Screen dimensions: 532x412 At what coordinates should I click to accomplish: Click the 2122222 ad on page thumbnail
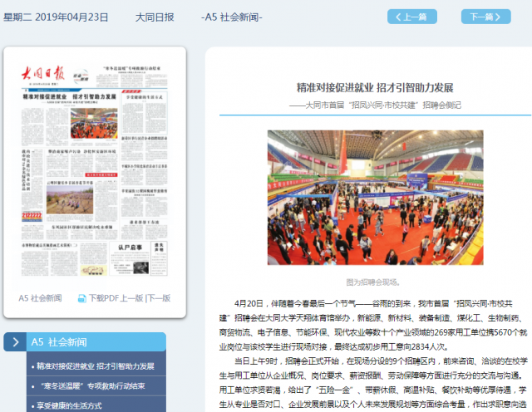pos(32,216)
